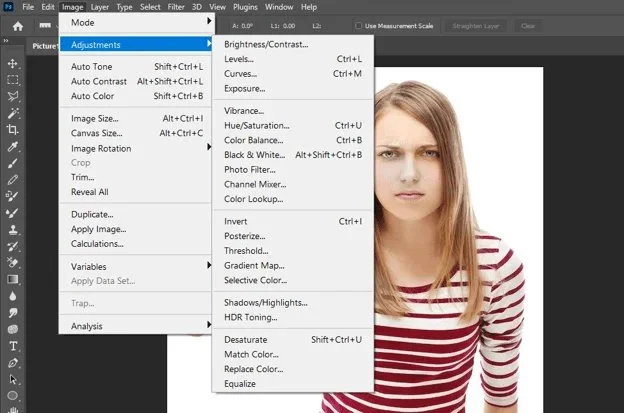624x413 pixels.
Task: Open the Layer menu
Action: [x=99, y=7]
